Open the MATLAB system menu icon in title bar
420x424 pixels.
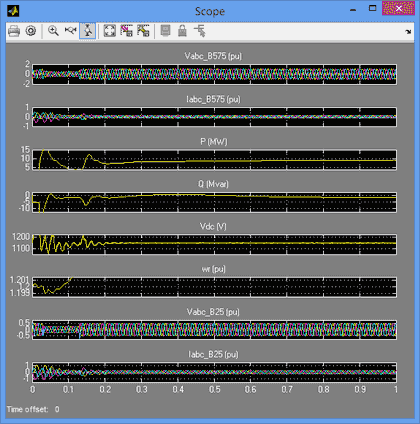[13, 11]
